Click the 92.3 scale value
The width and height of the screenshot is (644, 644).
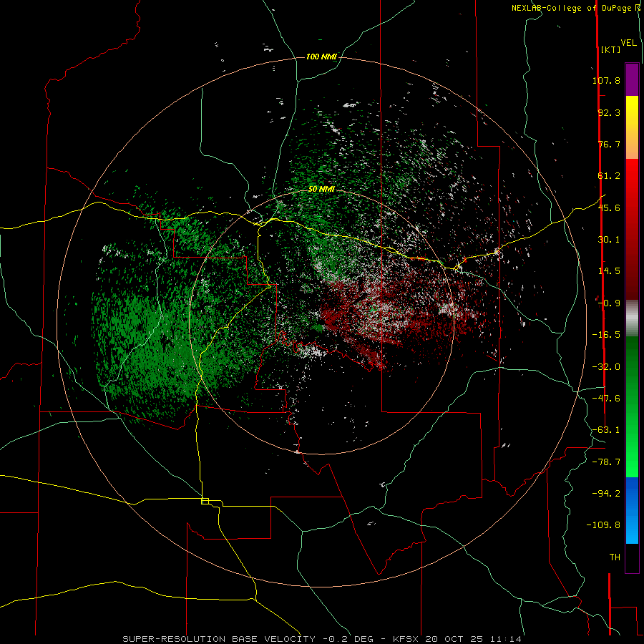point(609,112)
